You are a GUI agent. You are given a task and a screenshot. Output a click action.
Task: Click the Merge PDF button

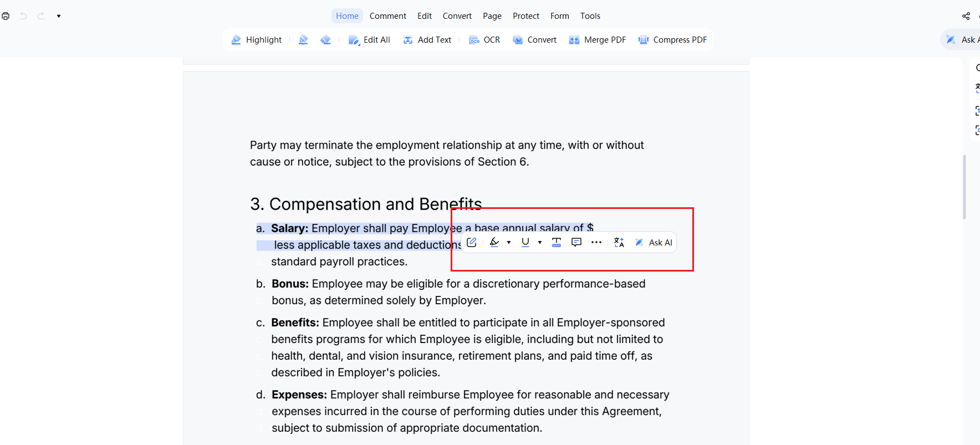(598, 40)
